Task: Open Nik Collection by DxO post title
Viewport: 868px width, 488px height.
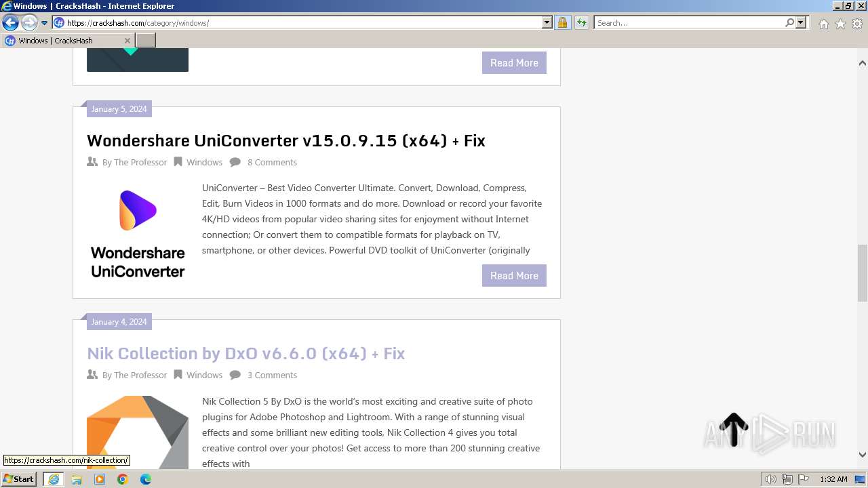Action: pos(246,353)
